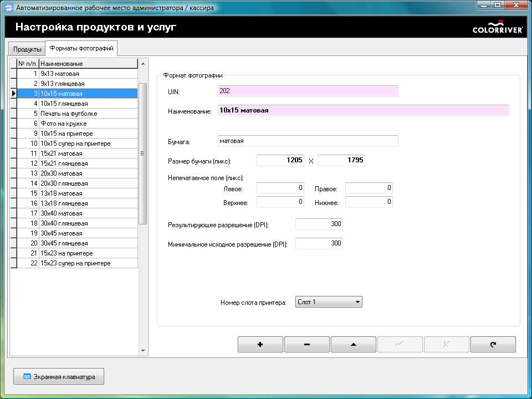Click the list scrollbar down arrow
532x399 pixels.
click(142, 350)
